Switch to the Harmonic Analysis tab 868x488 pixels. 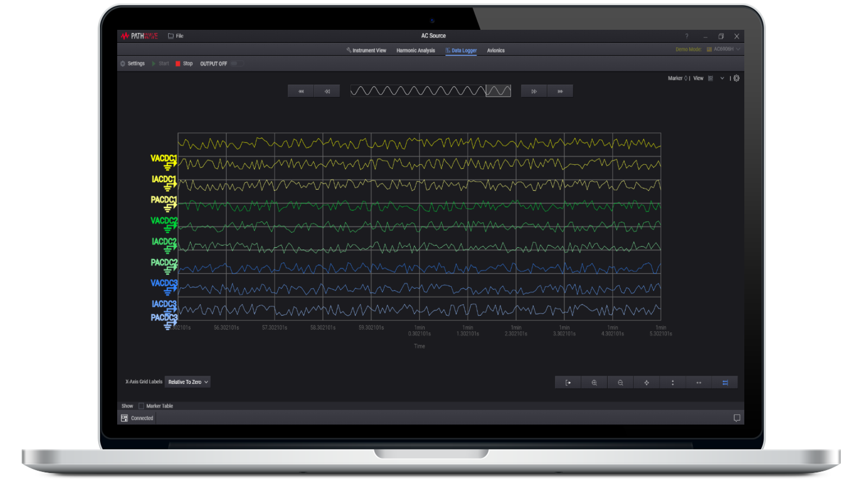[x=415, y=50]
